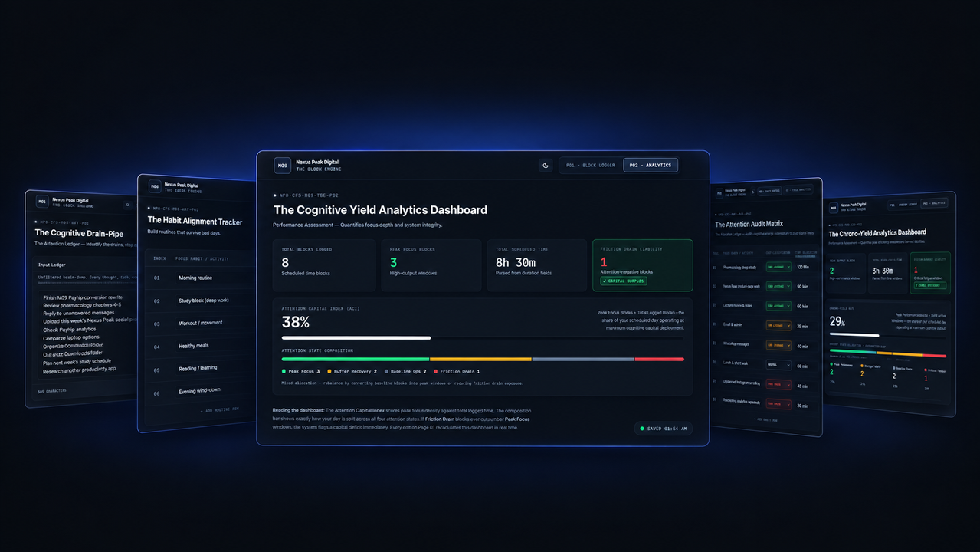This screenshot has width=980, height=552.
Task: Click M09 logo badge in Habit Alignment Tracker
Action: tap(155, 186)
